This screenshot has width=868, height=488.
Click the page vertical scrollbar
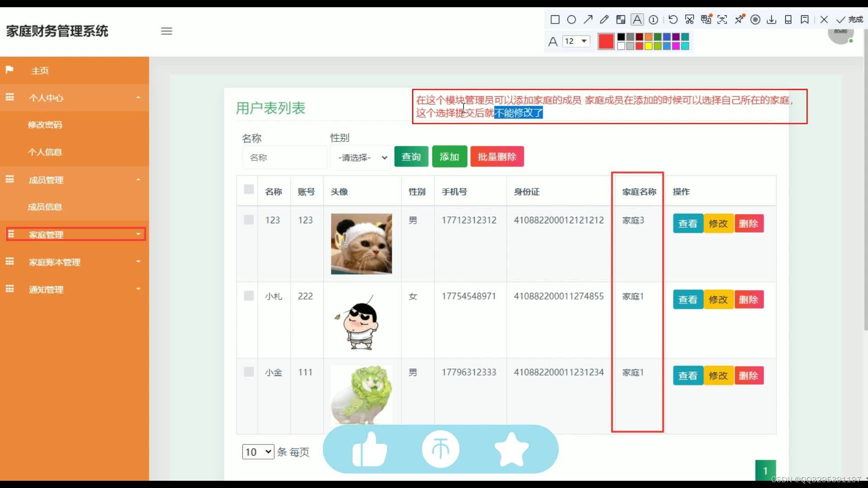click(865, 181)
